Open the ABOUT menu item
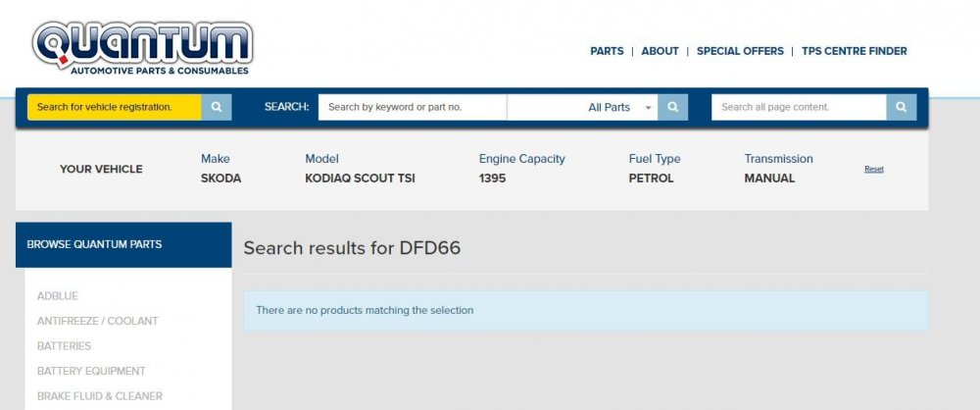This screenshot has width=980, height=410. click(660, 51)
